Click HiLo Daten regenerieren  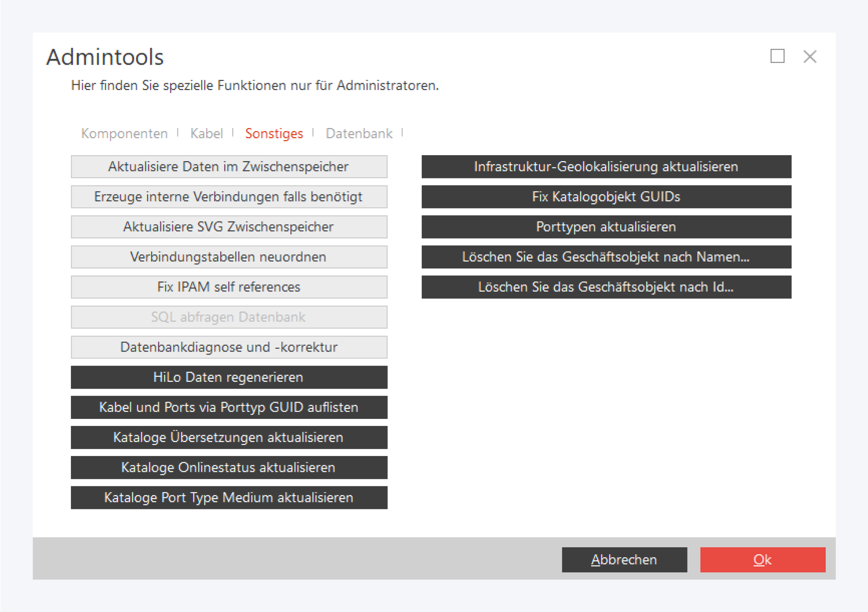(229, 377)
